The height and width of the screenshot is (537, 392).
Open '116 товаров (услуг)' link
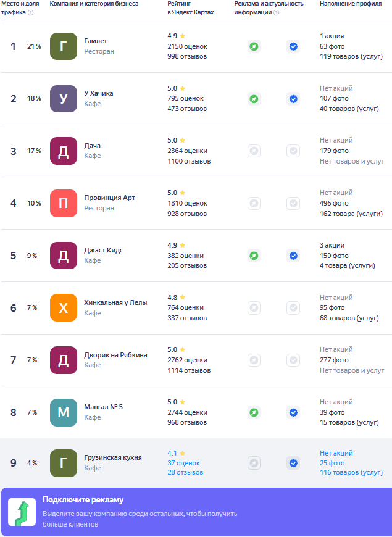[351, 473]
